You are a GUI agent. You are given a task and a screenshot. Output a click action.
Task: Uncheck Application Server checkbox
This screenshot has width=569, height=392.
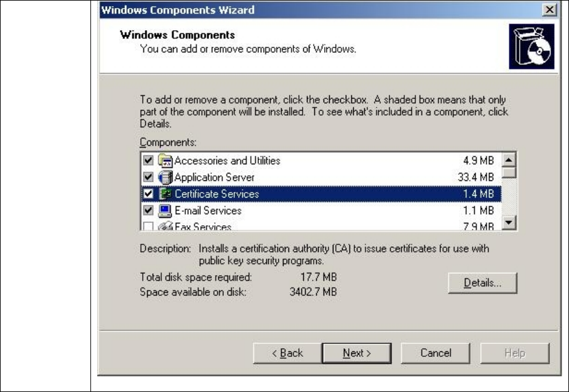click(x=148, y=177)
